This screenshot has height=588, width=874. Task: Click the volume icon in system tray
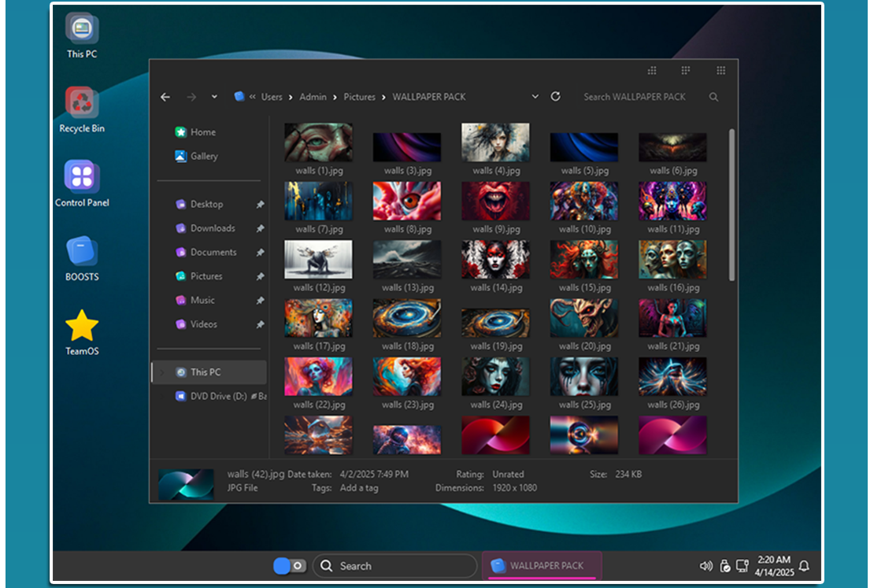[x=705, y=566]
